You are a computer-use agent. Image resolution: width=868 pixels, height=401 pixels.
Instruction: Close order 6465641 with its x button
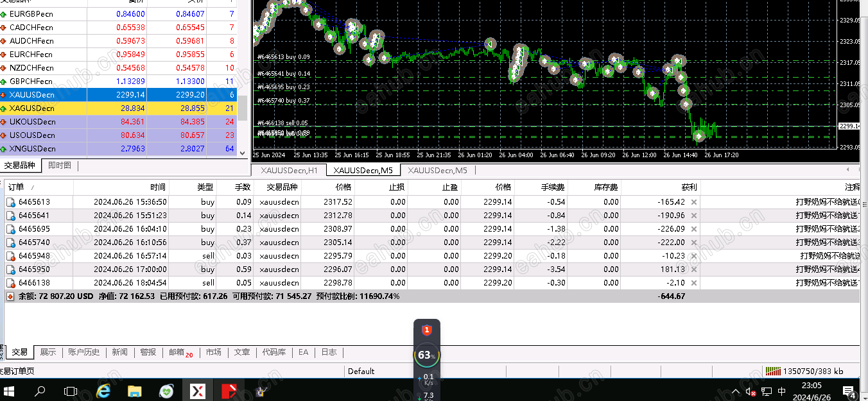[x=693, y=216]
